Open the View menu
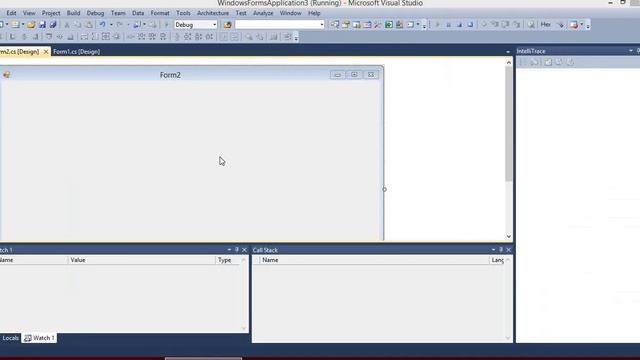This screenshot has height=360, width=640. pyautogui.click(x=29, y=13)
